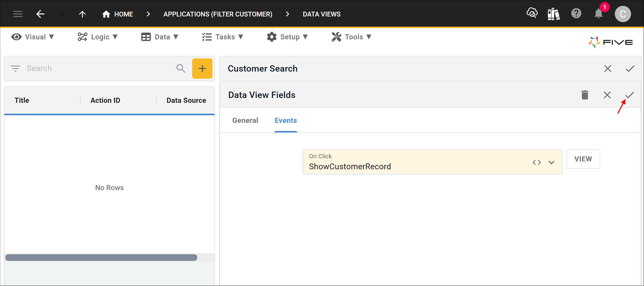Open the notifications bell
Image resolution: width=644 pixels, height=286 pixels.
click(598, 13)
